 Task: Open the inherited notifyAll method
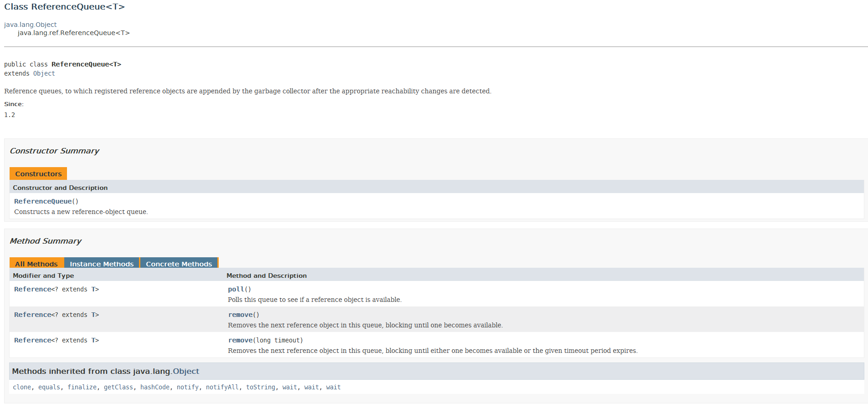222,387
